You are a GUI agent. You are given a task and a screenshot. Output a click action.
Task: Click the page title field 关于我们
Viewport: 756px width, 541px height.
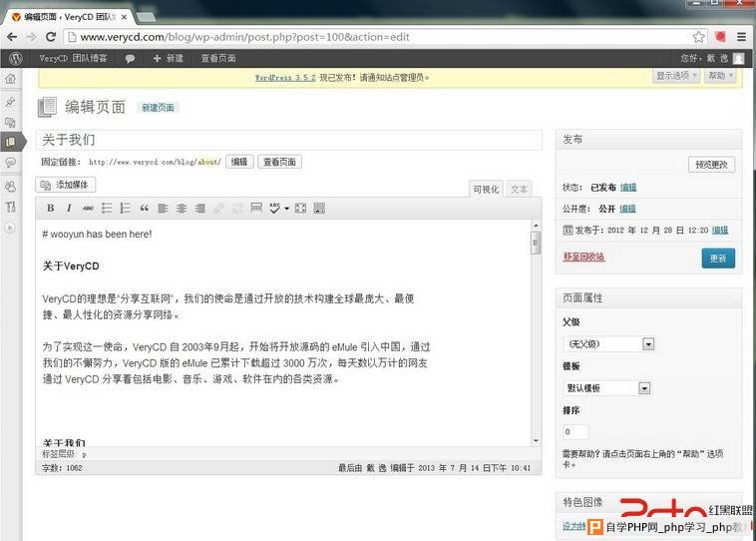[x=289, y=140]
